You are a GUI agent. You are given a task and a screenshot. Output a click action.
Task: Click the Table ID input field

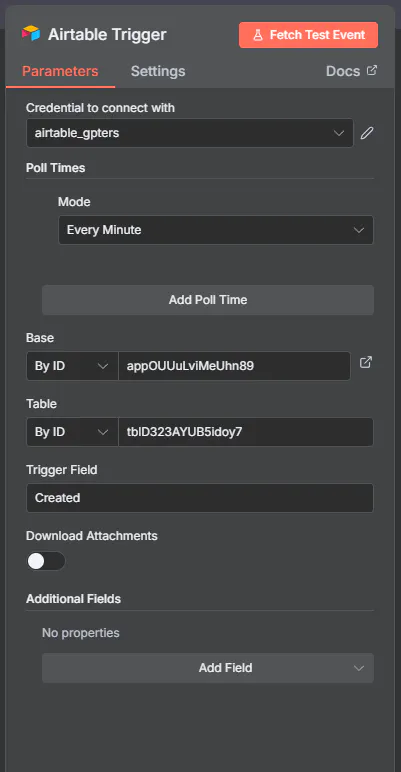click(246, 432)
